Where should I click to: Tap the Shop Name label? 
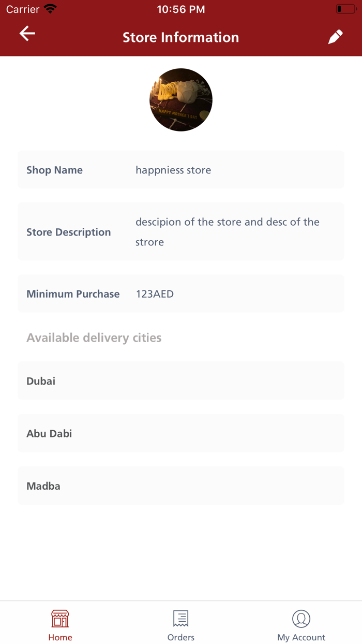pyautogui.click(x=54, y=170)
